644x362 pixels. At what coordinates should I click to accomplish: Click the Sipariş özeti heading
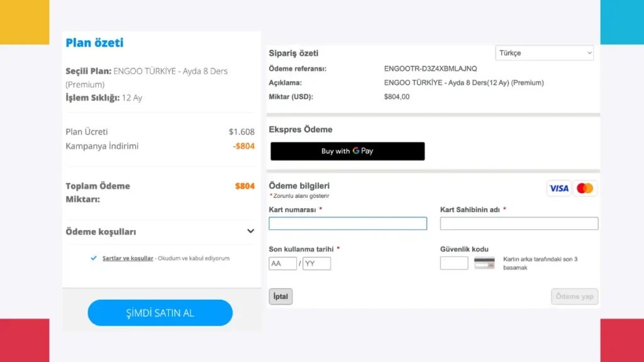point(294,53)
